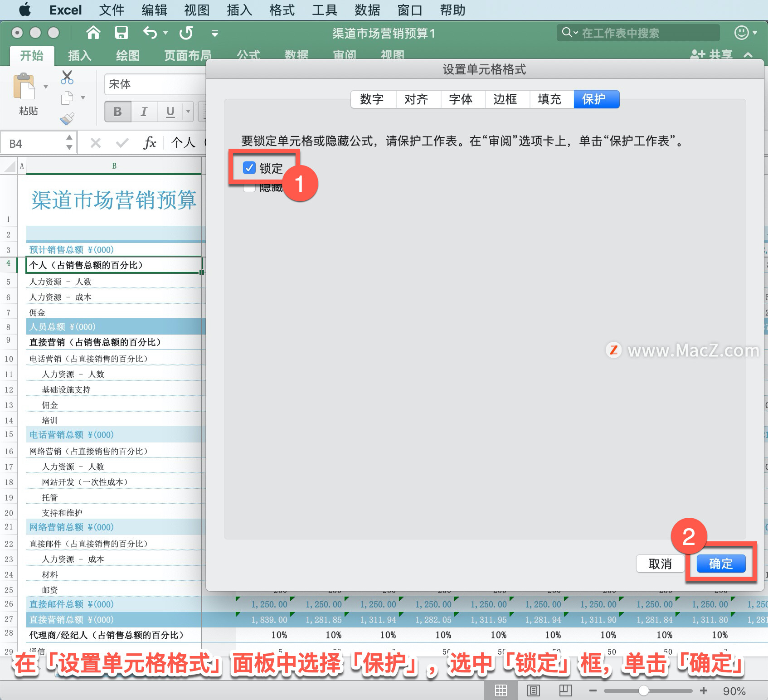Check the 锁定 checkbox
768x700 pixels.
(x=249, y=168)
